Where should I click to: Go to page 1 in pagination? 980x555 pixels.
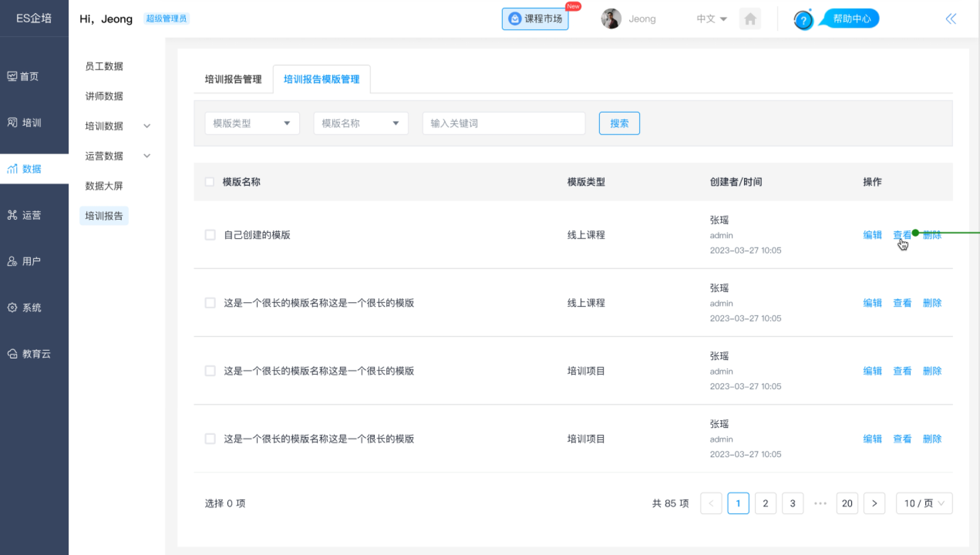(x=738, y=503)
